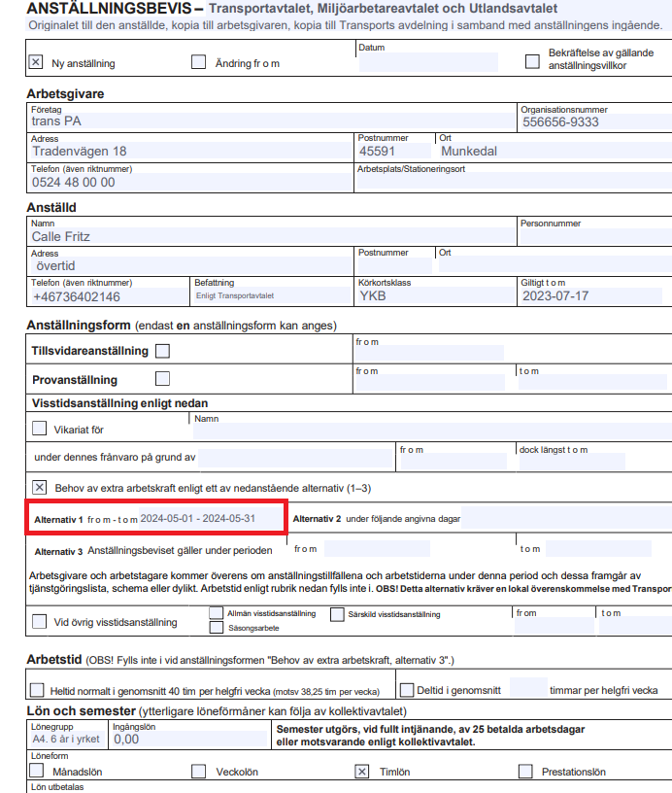Edit the Ingångslön field 0,00
672x793 pixels.
click(x=189, y=740)
